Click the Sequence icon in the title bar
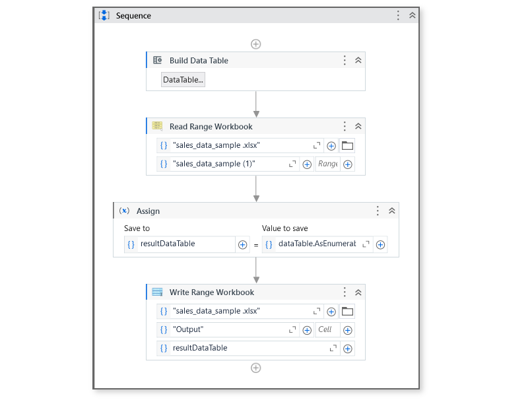The height and width of the screenshot is (406, 532). tap(104, 15)
